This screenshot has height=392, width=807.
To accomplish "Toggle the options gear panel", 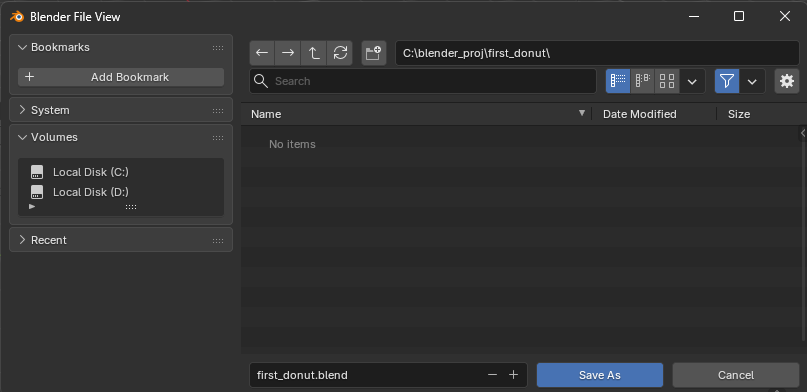I will click(x=787, y=81).
